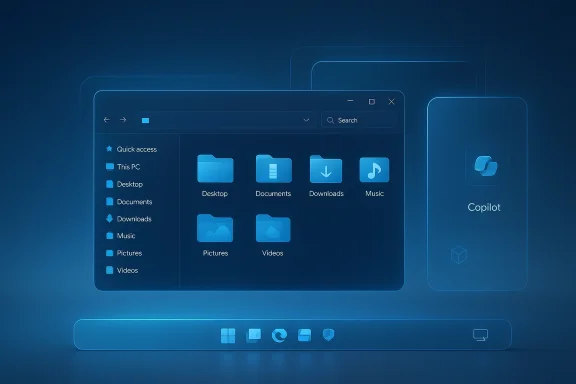Click the magnifier icon in Search box
This screenshot has height=384, width=576.
[330, 120]
